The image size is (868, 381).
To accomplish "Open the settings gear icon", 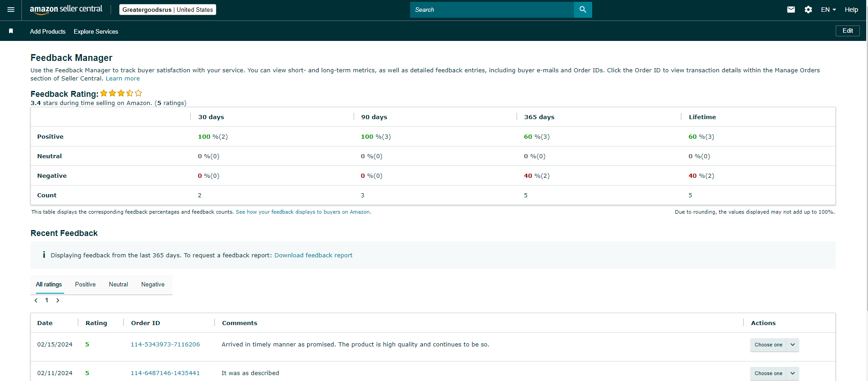I will tap(808, 10).
